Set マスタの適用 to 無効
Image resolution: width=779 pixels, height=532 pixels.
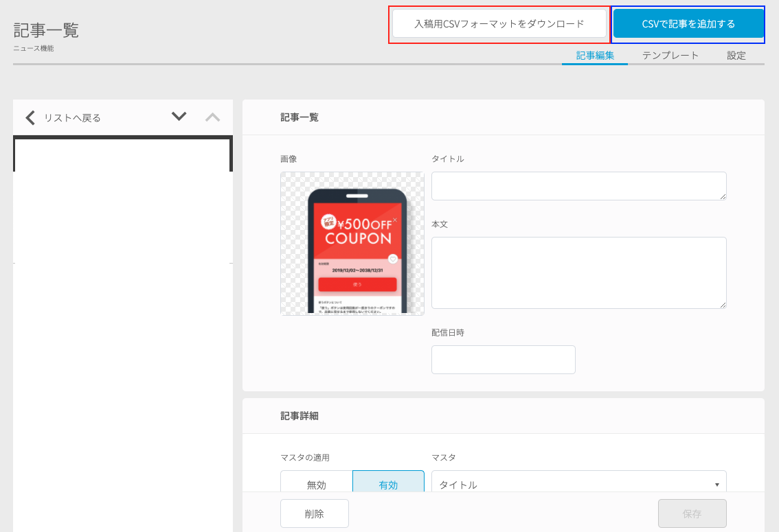pyautogui.click(x=317, y=483)
